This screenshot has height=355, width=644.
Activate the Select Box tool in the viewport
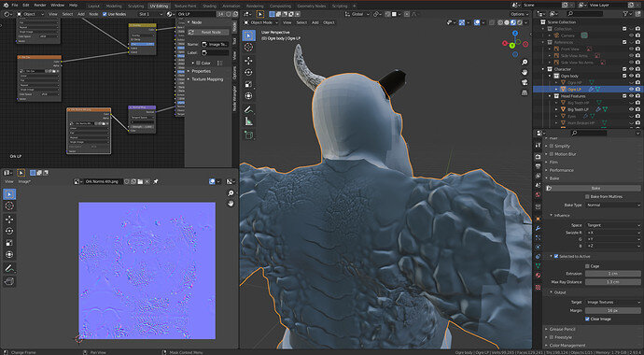tap(248, 35)
